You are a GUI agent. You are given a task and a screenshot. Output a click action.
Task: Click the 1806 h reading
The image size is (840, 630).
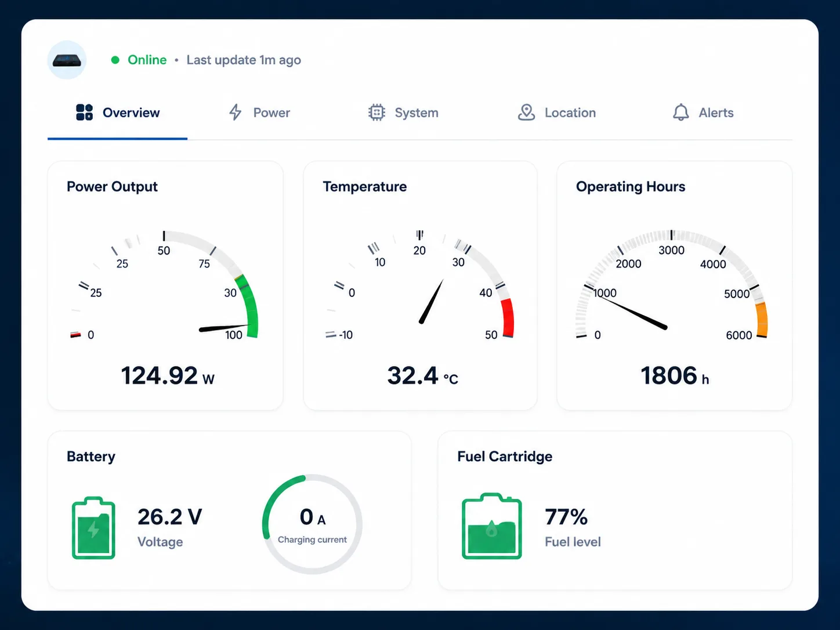tap(675, 376)
